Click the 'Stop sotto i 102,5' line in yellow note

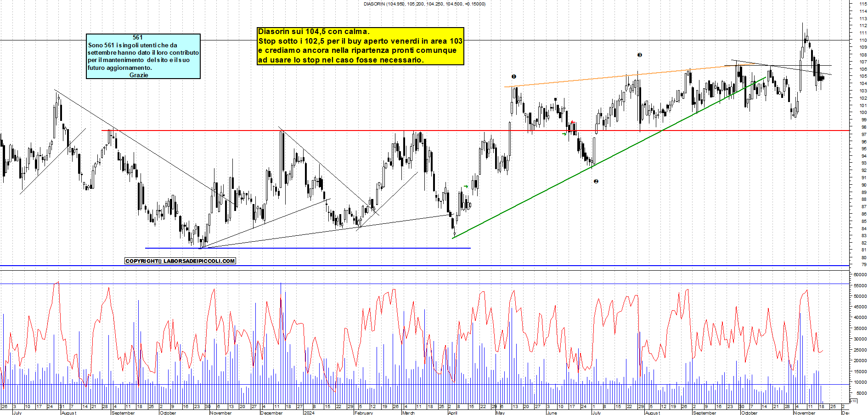(x=361, y=41)
